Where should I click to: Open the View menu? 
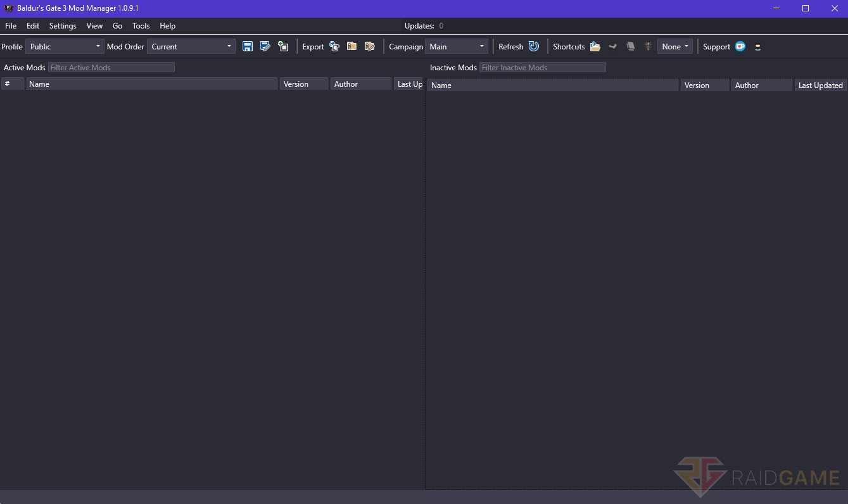(x=94, y=26)
